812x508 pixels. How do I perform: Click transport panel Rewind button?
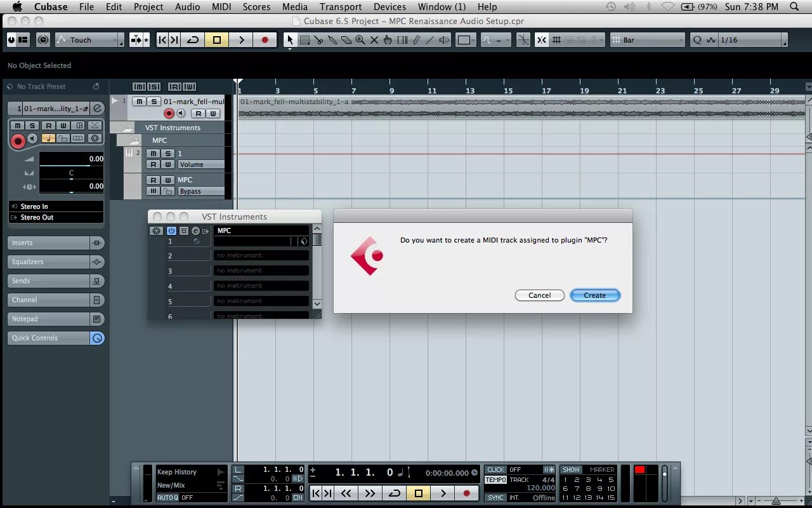[x=346, y=493]
